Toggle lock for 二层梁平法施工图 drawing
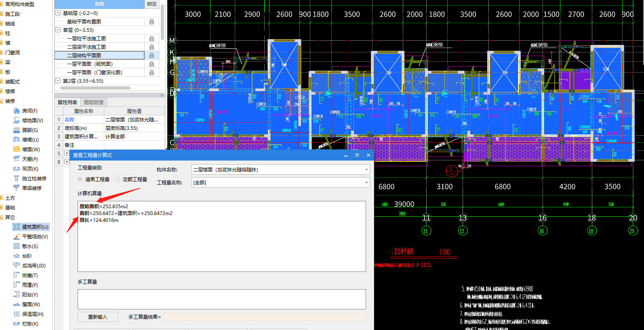Image resolution: width=644 pixels, height=330 pixels. [x=152, y=47]
